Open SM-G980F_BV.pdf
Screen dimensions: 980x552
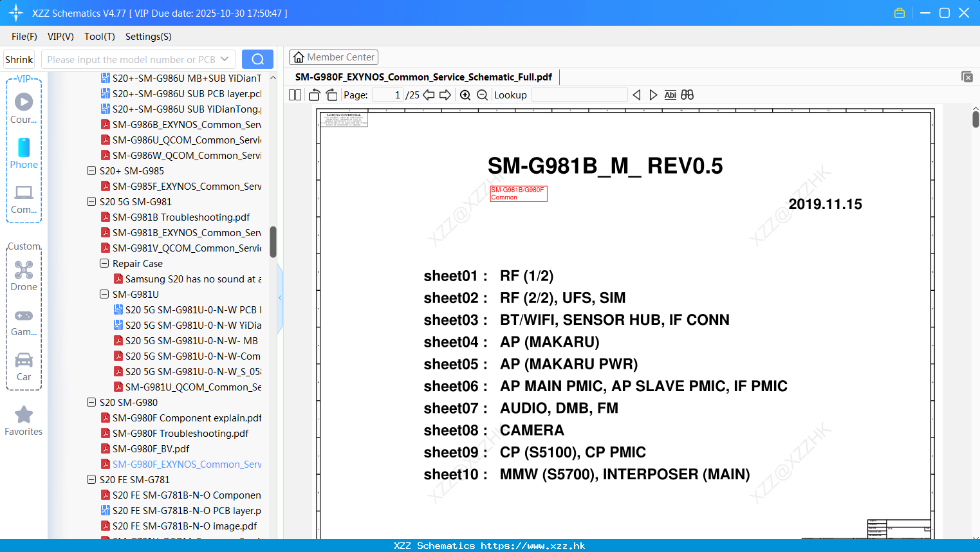[151, 449]
